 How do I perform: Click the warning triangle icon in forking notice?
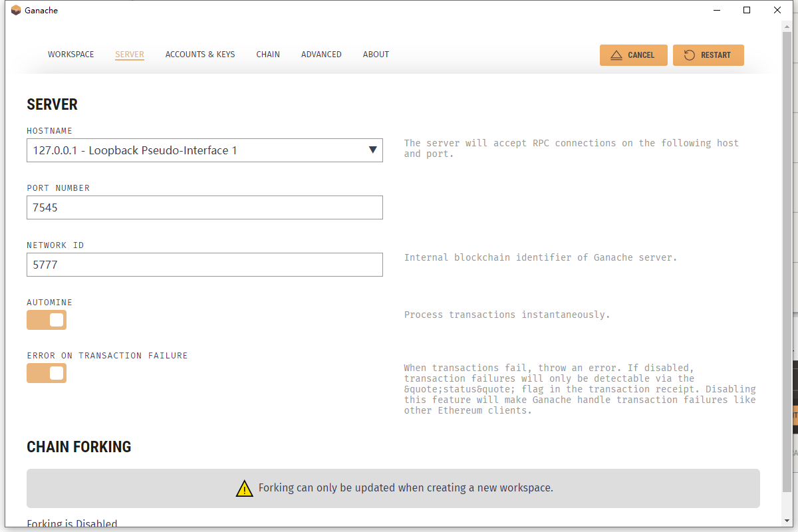(x=244, y=488)
